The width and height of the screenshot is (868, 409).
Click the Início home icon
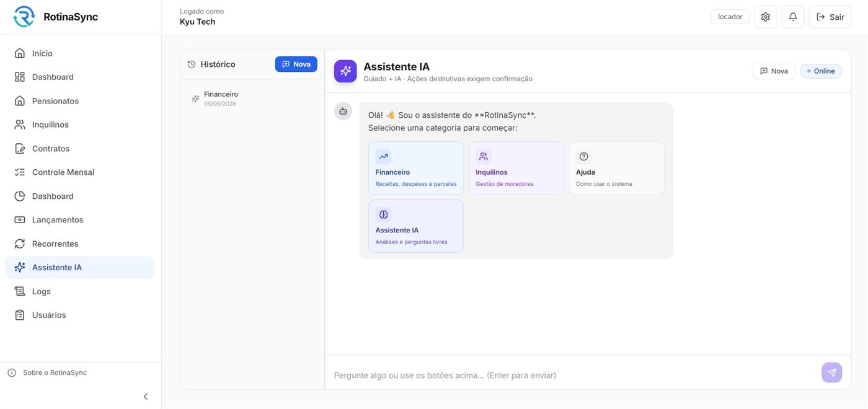click(20, 53)
